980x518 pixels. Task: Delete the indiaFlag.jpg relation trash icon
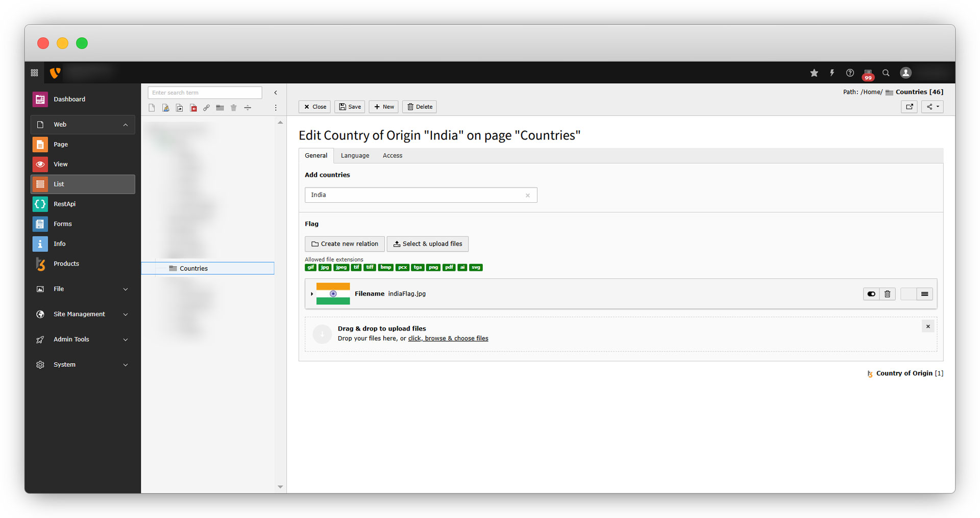point(888,294)
